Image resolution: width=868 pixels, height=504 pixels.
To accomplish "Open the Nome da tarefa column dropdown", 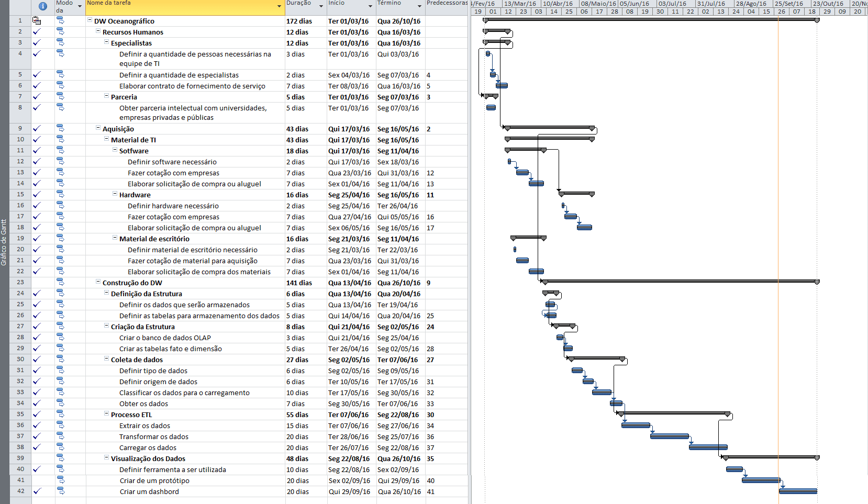I will coord(279,6).
